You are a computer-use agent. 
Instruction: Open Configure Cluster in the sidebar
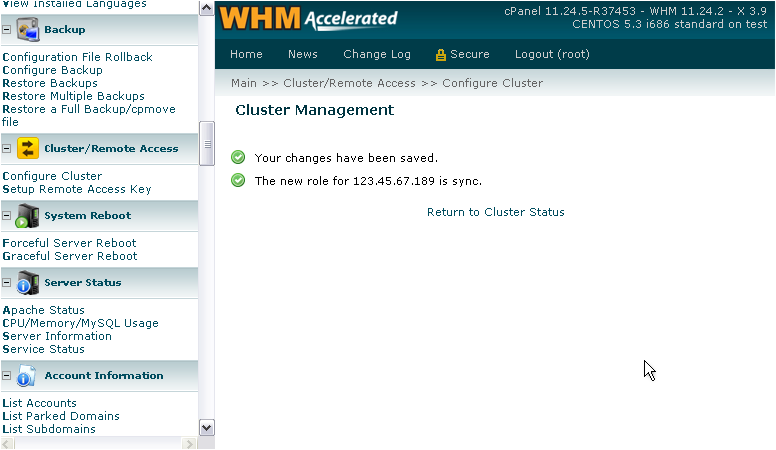(52, 176)
